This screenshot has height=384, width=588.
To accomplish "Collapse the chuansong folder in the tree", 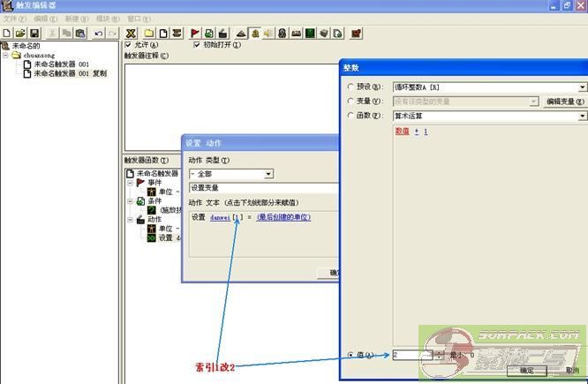I will [x=6, y=55].
